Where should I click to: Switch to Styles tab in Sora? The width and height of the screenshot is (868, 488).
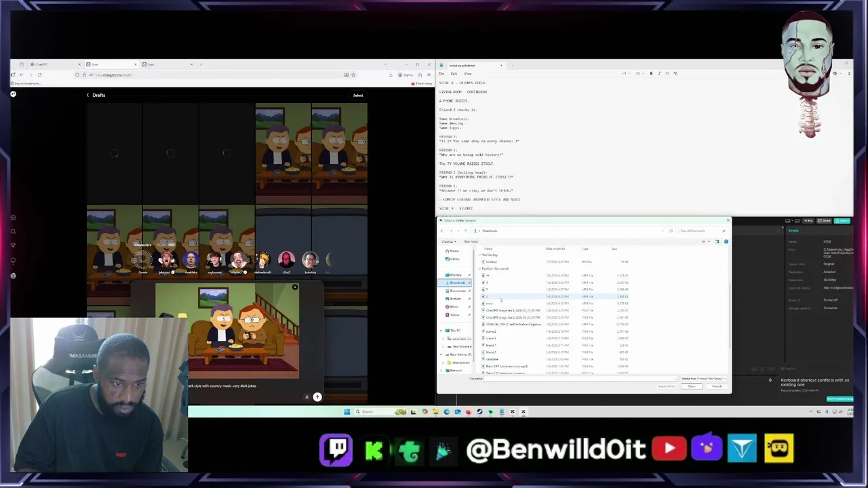(166, 245)
